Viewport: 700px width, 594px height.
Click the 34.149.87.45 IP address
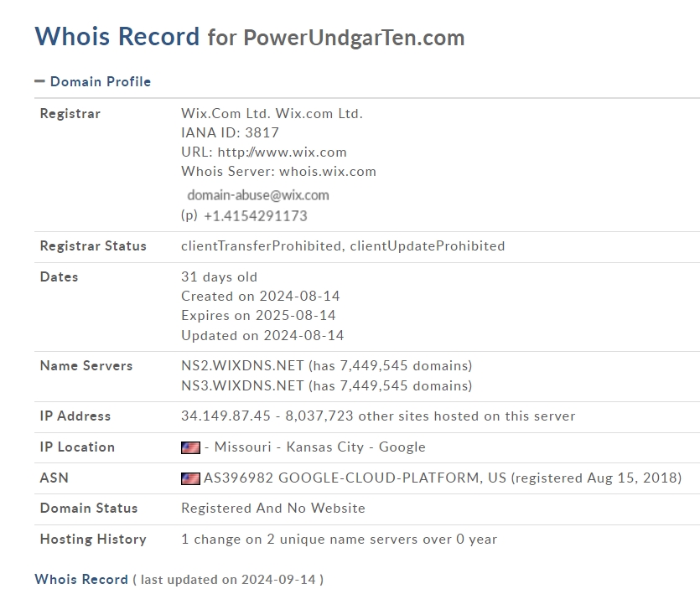point(226,416)
